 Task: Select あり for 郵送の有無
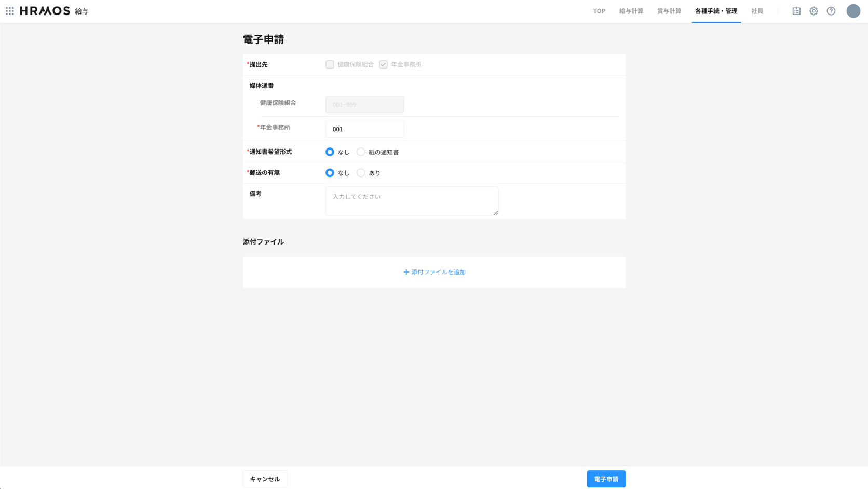361,173
